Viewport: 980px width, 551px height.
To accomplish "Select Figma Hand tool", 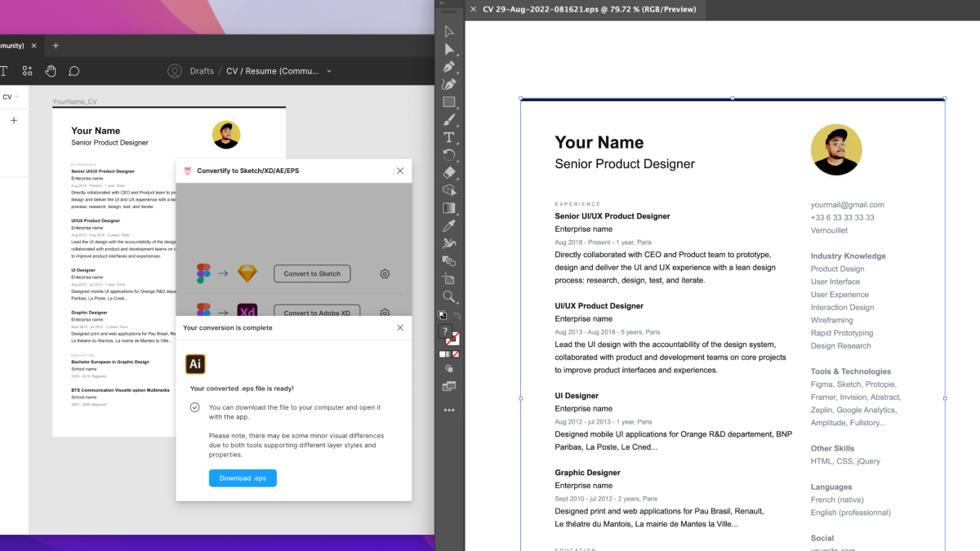I will tap(51, 71).
